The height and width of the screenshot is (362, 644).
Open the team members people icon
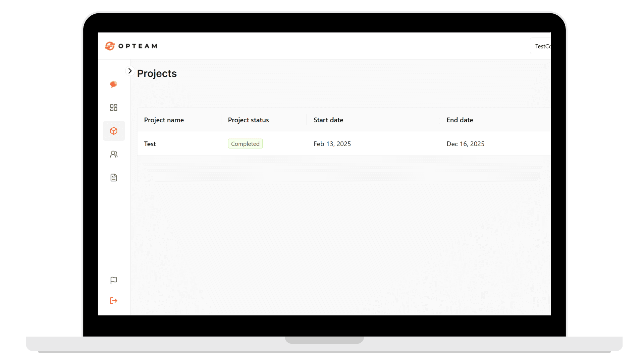pos(114,154)
